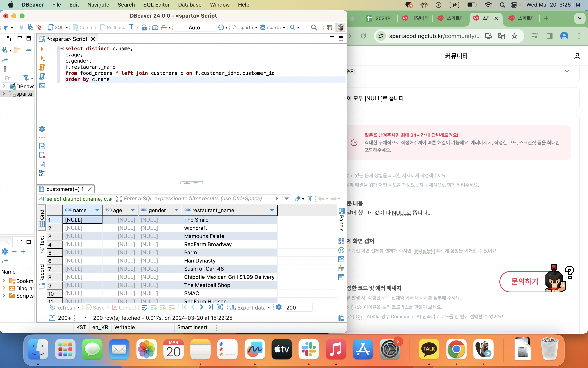Toggle the blue lock icon in toolbar
Viewport: 588px width, 368px height.
(144, 28)
